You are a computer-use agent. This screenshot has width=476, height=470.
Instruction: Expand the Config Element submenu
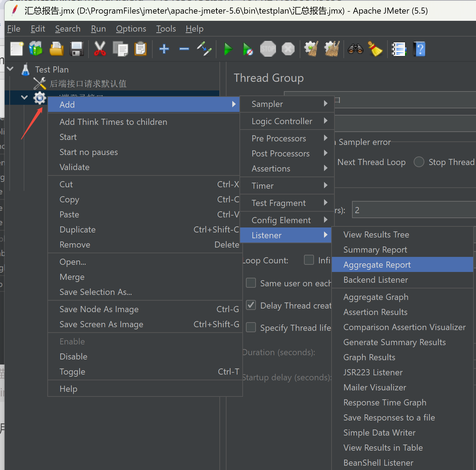click(287, 220)
